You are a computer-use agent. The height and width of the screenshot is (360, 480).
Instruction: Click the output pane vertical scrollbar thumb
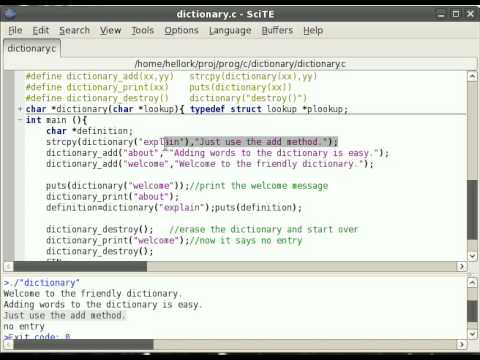coord(472,311)
